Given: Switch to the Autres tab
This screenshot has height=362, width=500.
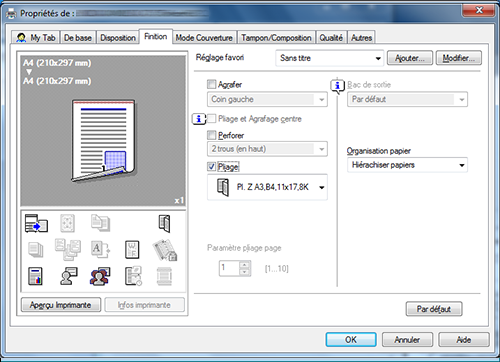Looking at the screenshot, I should pos(361,38).
